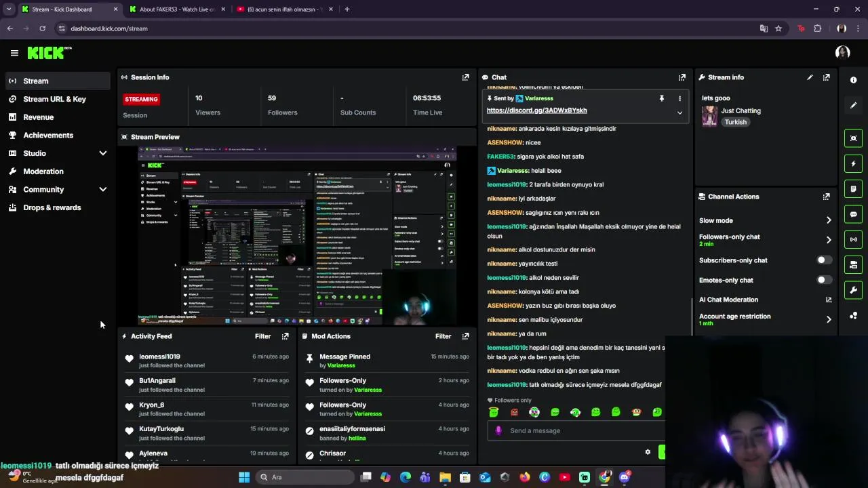This screenshot has height=488, width=868.
Task: Switch to About FAKER53 browser tab
Action: [x=176, y=9]
